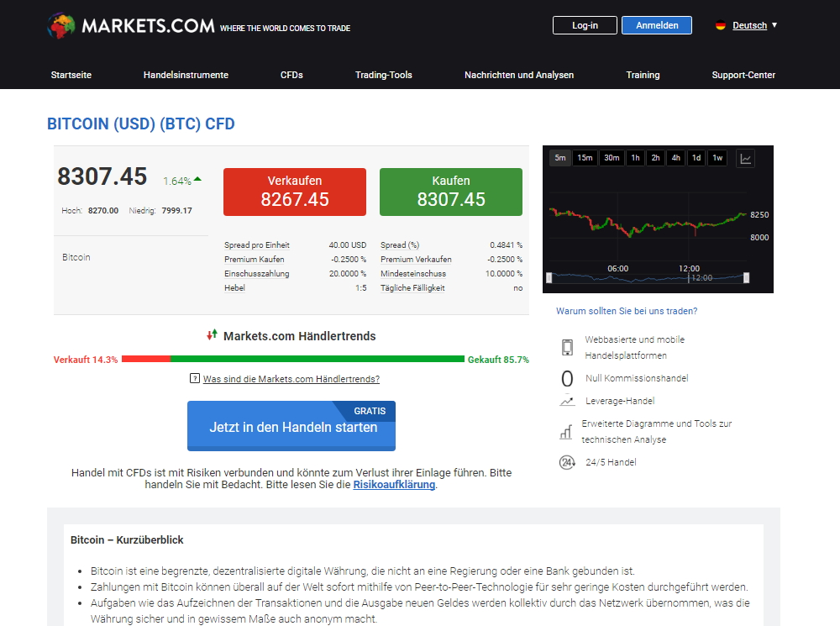Image resolution: width=840 pixels, height=626 pixels.
Task: Click the Händlertrends sold/bought bar
Action: tap(293, 359)
